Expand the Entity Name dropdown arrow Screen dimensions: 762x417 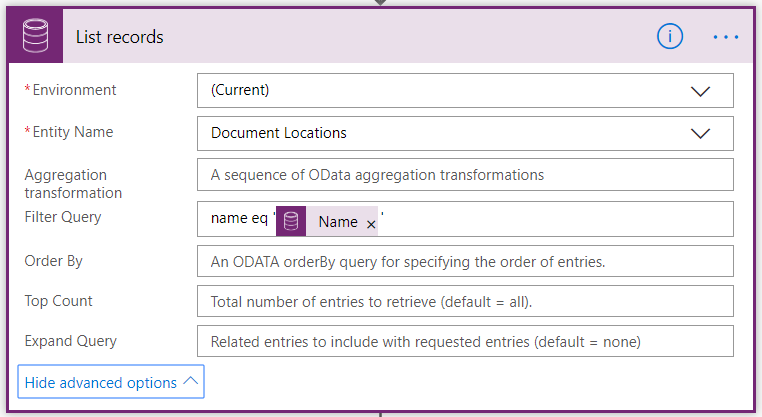click(x=700, y=134)
